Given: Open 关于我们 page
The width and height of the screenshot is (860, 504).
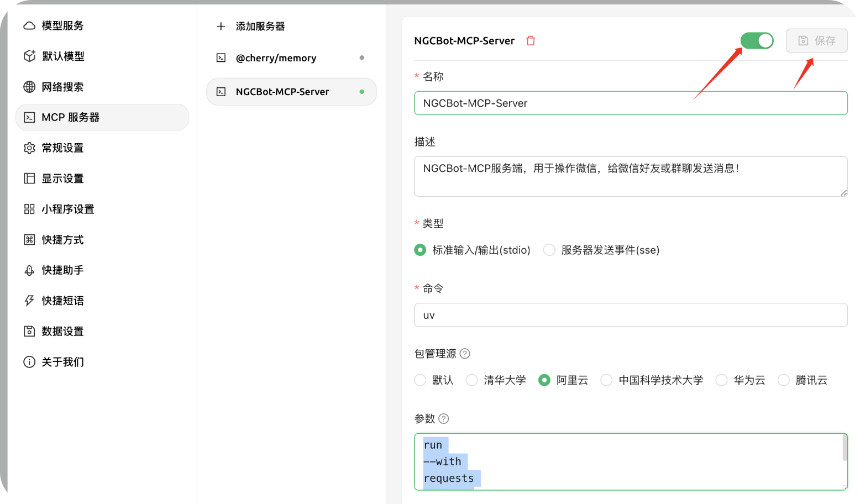Looking at the screenshot, I should click(102, 362).
